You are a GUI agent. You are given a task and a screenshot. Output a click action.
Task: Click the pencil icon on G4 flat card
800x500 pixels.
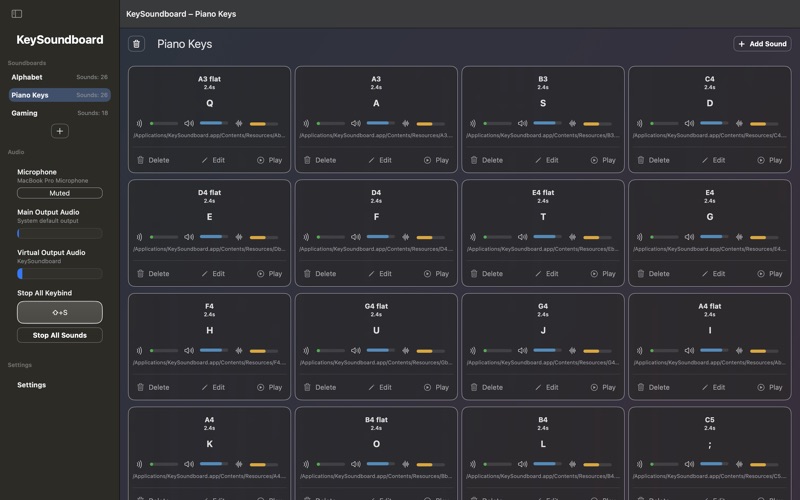point(371,388)
